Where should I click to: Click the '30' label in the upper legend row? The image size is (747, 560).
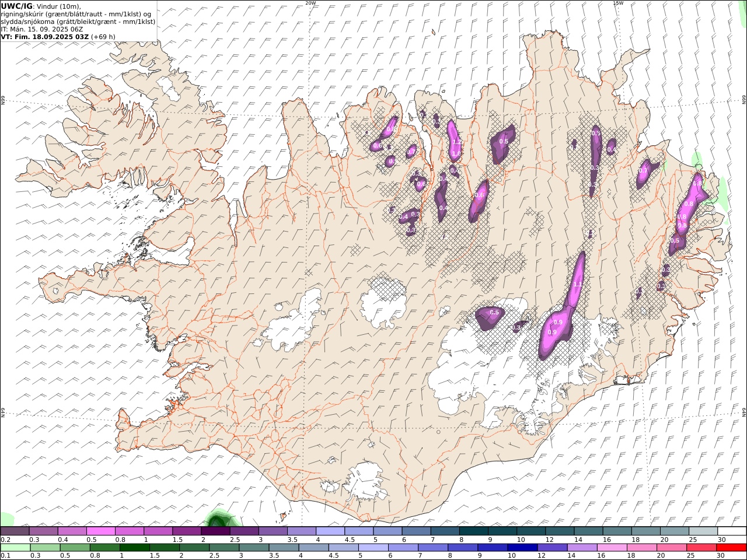coord(722,540)
